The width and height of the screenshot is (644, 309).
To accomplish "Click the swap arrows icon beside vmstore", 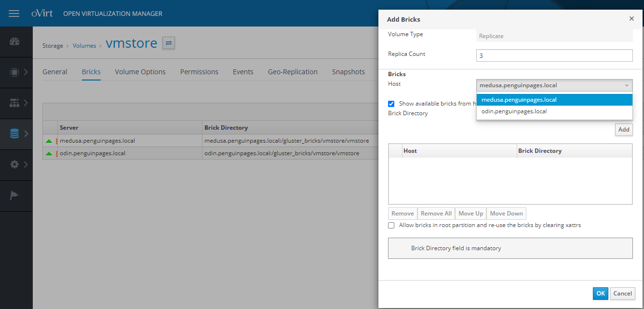I will [169, 43].
